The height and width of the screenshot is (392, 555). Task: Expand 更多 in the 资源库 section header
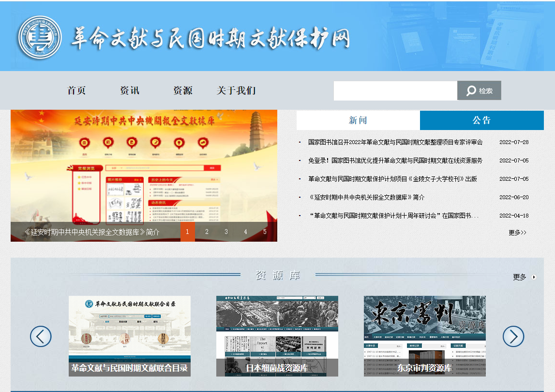[x=525, y=277]
